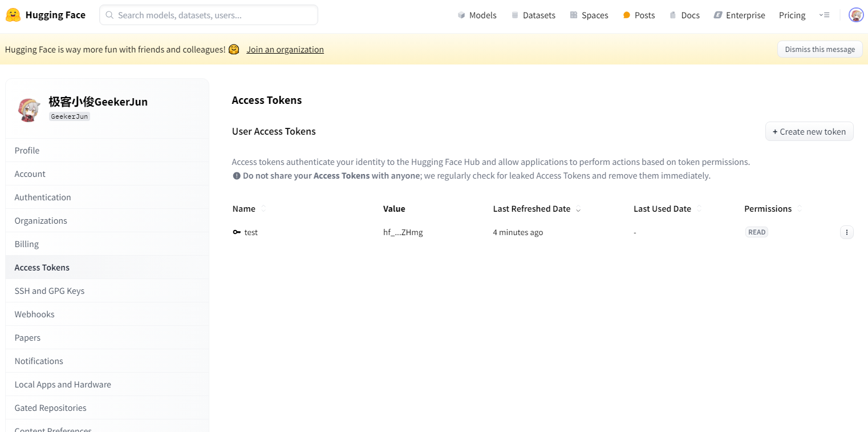Go to Authentication settings

[107, 197]
